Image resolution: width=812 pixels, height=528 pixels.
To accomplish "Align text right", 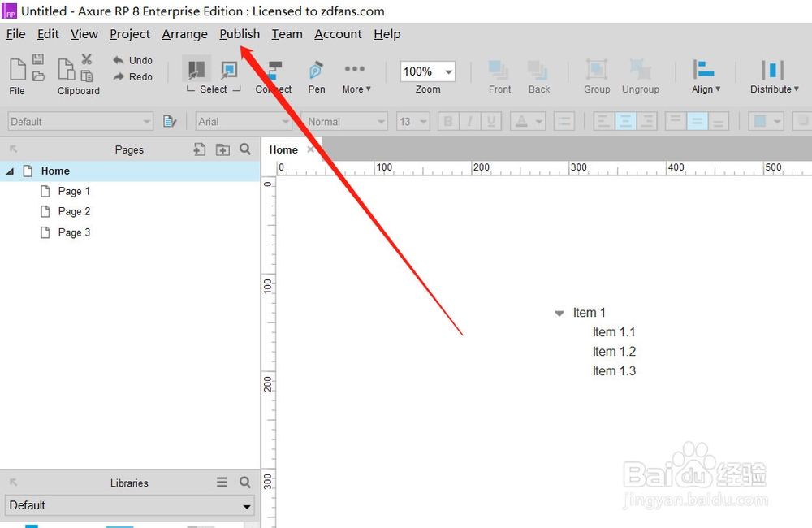I will [647, 121].
